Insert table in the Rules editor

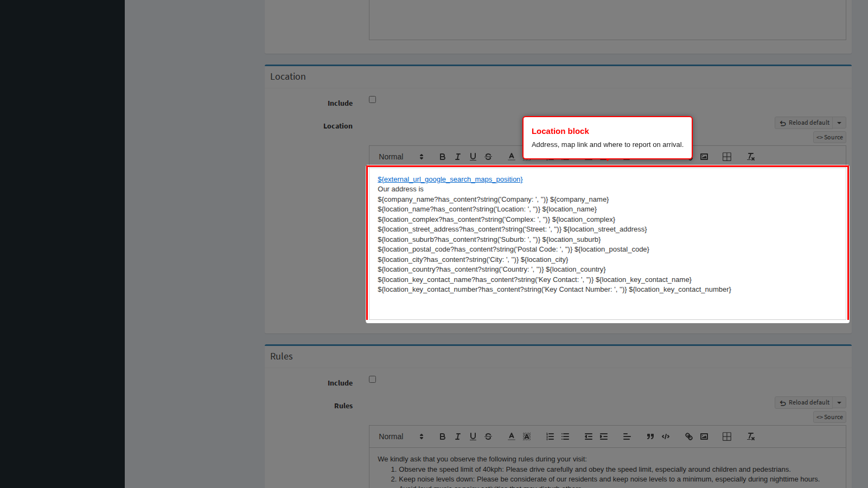727,436
